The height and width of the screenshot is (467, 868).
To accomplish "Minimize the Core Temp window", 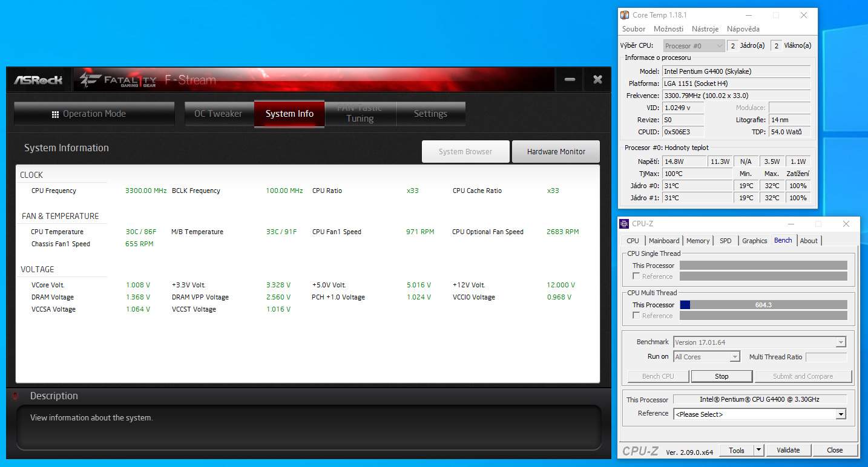I will tap(748, 15).
